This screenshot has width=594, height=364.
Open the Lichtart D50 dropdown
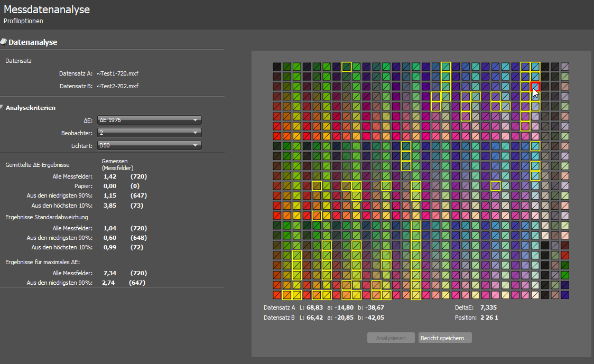click(150, 145)
